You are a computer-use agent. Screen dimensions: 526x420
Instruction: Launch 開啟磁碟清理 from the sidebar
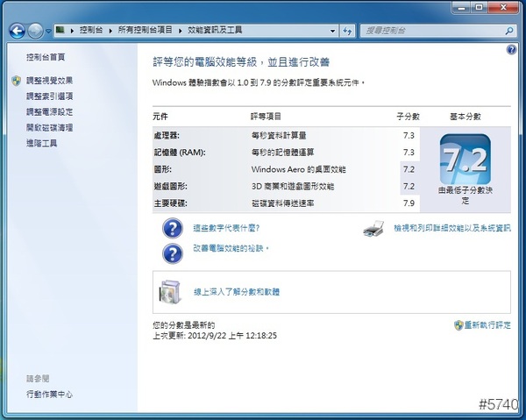(x=49, y=127)
